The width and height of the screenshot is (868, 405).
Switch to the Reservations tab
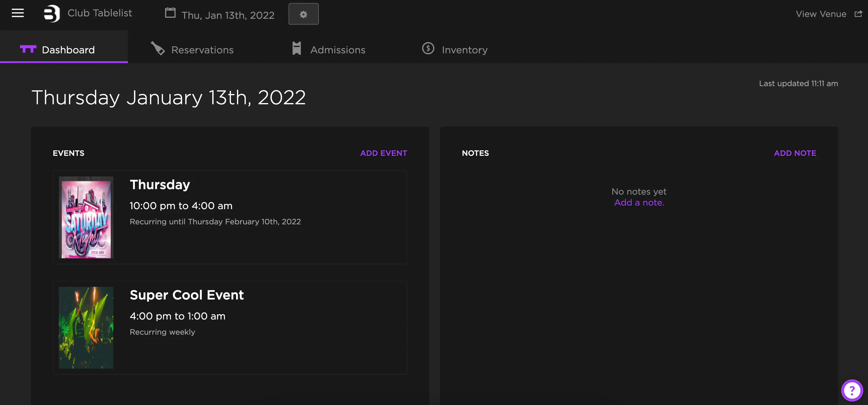click(202, 50)
